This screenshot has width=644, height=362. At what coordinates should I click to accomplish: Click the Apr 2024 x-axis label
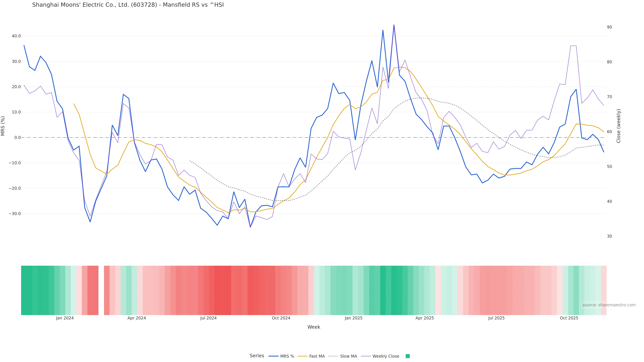[137, 318]
